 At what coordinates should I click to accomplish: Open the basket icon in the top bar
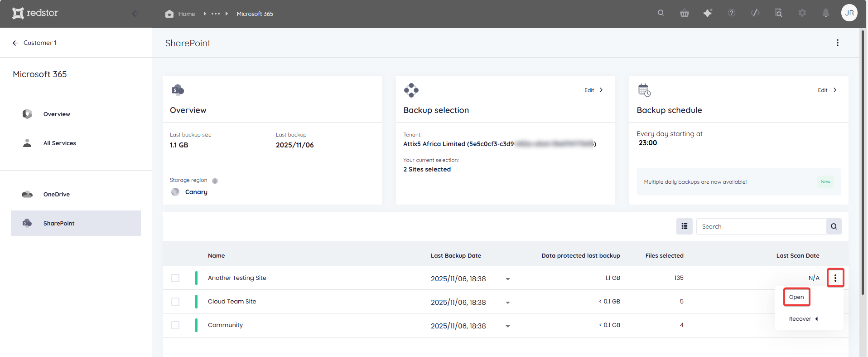point(685,13)
